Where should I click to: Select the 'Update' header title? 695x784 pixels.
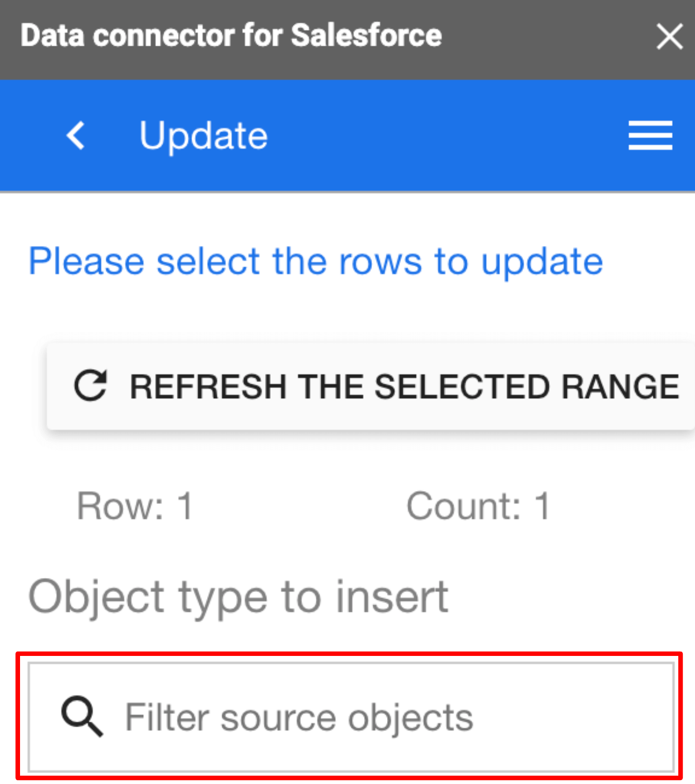pyautogui.click(x=203, y=136)
